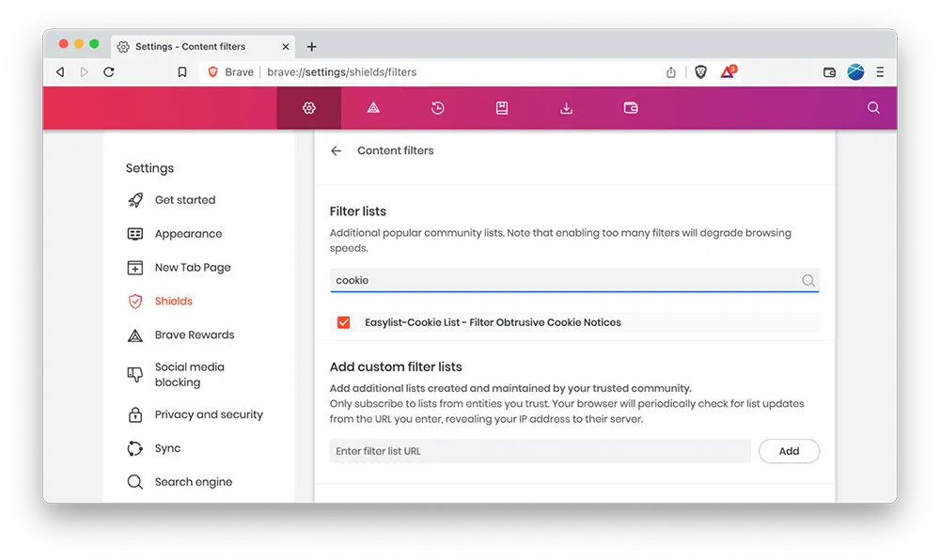Click the Rewards triangle icon in settings toolbar

click(x=373, y=108)
